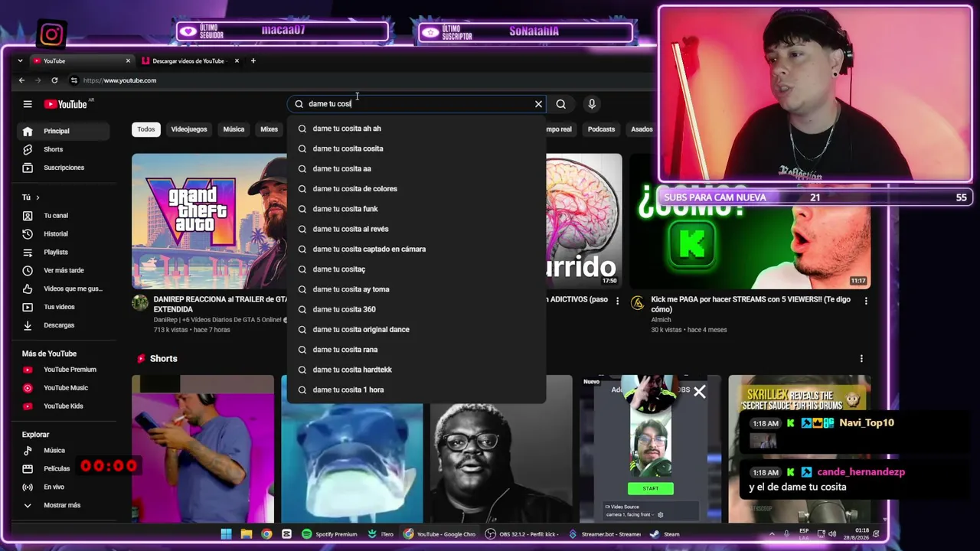Choose suggestion 'dame tu cosita ah ah'

[416, 129]
